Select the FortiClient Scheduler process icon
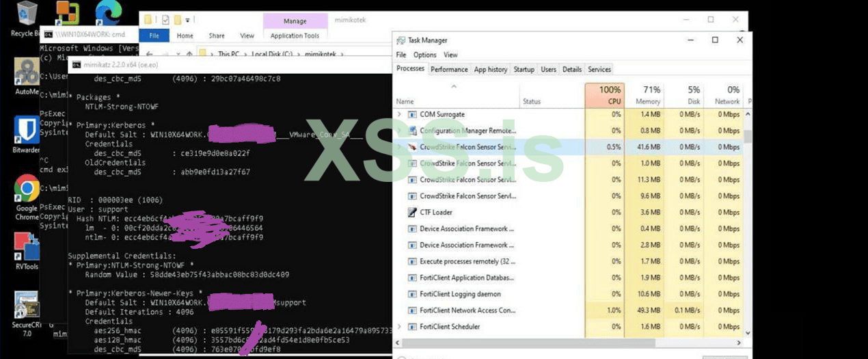This screenshot has width=868, height=359. [x=412, y=327]
